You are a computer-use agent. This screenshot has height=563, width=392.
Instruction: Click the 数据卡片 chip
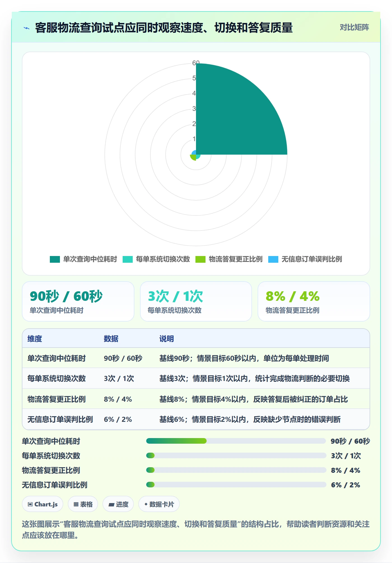159,504
